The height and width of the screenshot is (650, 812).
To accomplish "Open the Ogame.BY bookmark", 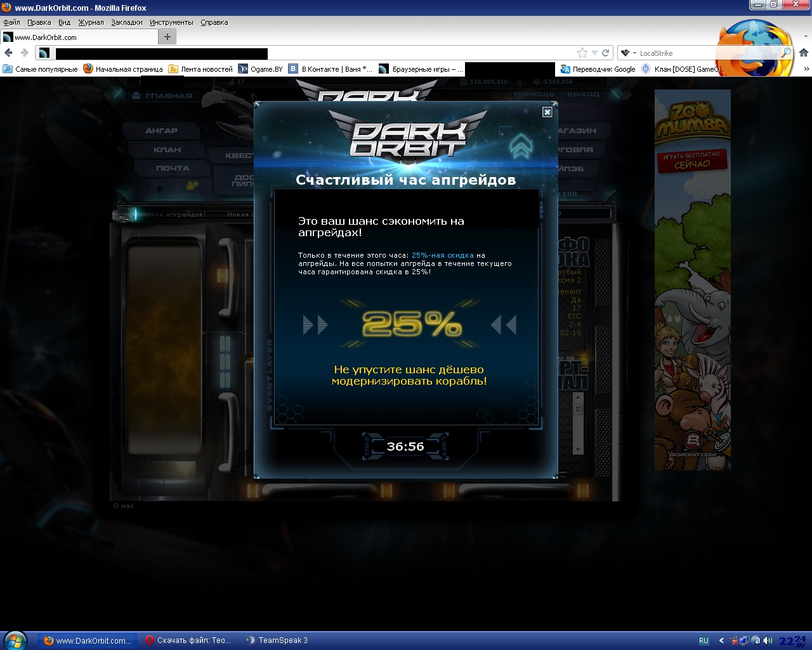I will 261,69.
